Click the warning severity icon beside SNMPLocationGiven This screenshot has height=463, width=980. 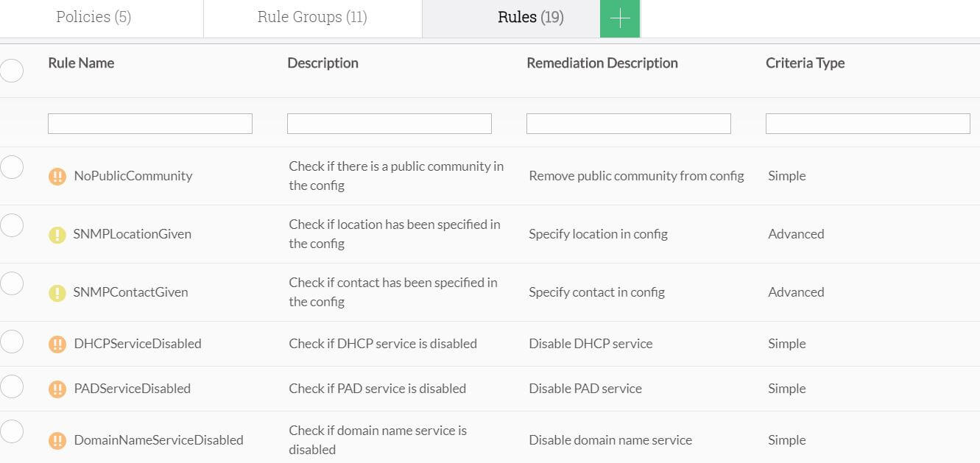click(x=57, y=234)
